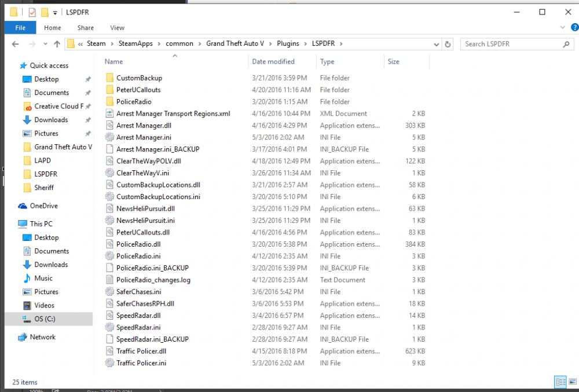Image resolution: width=579 pixels, height=392 pixels.
Task: Navigate to Plugins in breadcrumb path
Action: point(288,43)
